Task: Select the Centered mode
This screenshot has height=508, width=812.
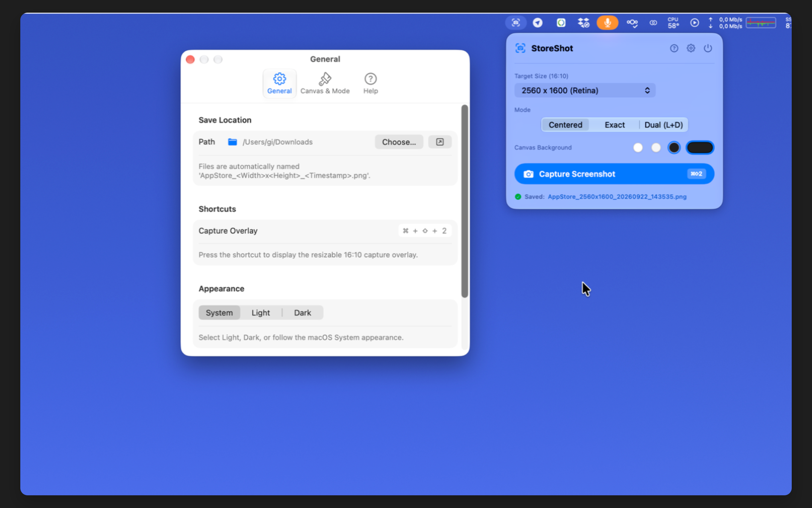Action: click(x=565, y=125)
